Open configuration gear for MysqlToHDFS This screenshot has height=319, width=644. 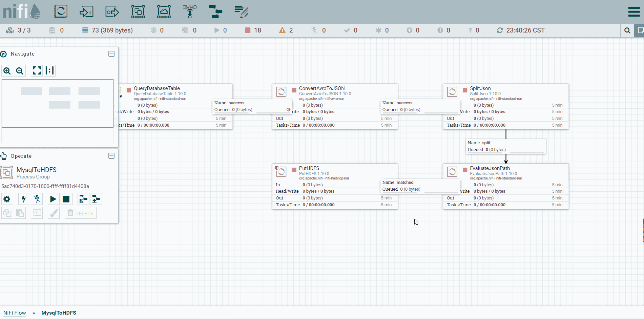[x=7, y=199]
